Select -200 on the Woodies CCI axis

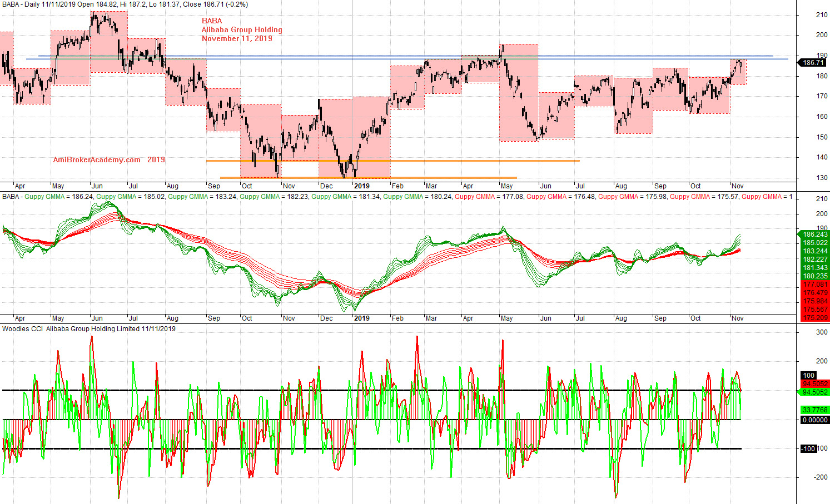pyautogui.click(x=820, y=477)
